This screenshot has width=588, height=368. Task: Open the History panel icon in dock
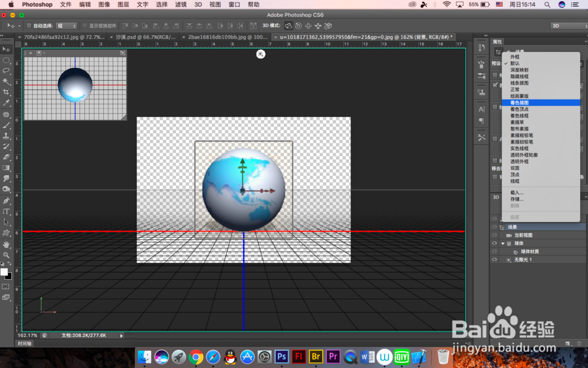pos(482,48)
